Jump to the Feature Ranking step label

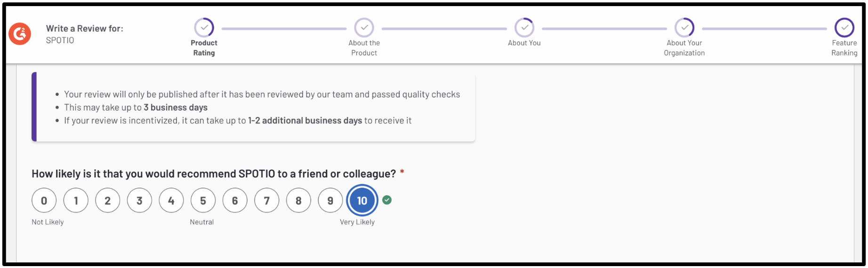(x=844, y=48)
